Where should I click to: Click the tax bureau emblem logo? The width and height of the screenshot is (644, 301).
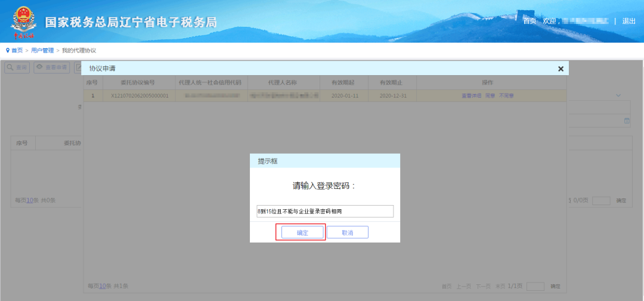23,21
